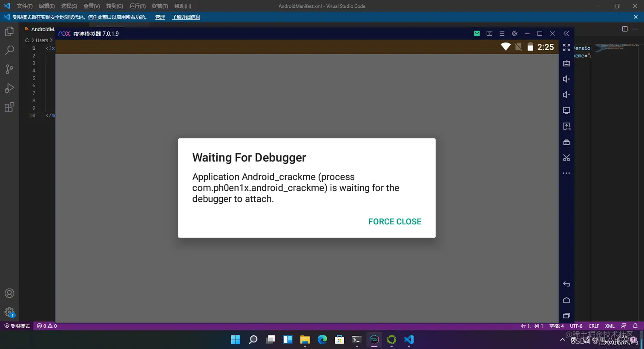Open File Explorer from the taskbar
This screenshot has width=644, height=349.
pyautogui.click(x=305, y=340)
